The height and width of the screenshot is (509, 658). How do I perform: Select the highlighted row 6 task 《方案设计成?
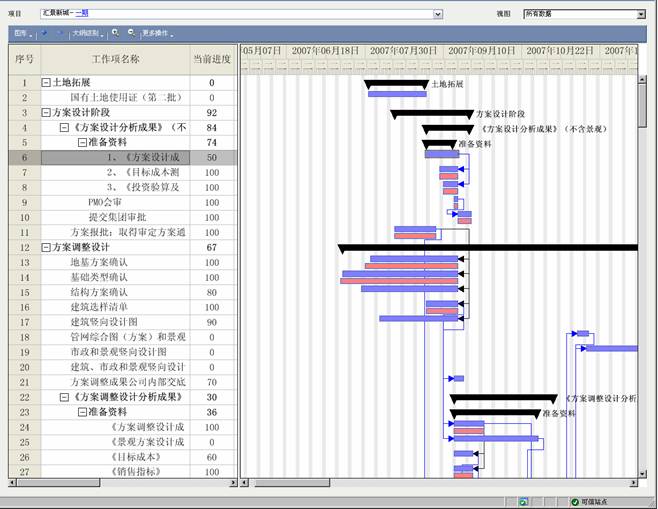144,157
